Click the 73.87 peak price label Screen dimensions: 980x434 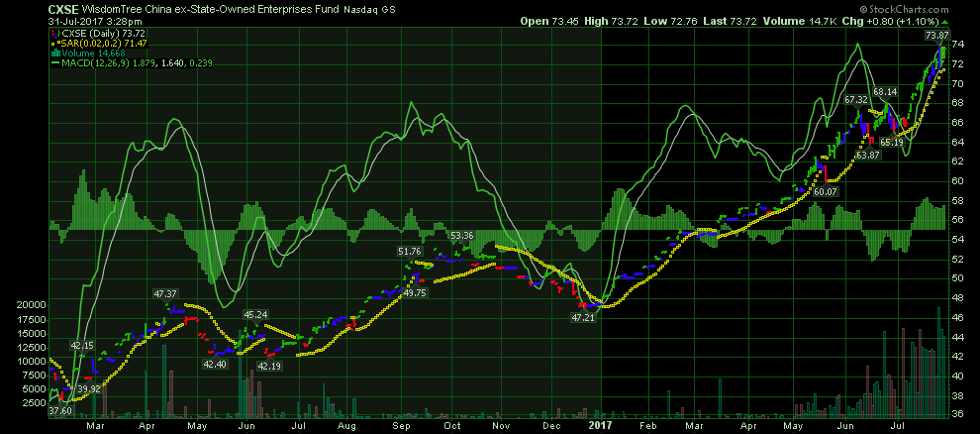click(x=937, y=36)
